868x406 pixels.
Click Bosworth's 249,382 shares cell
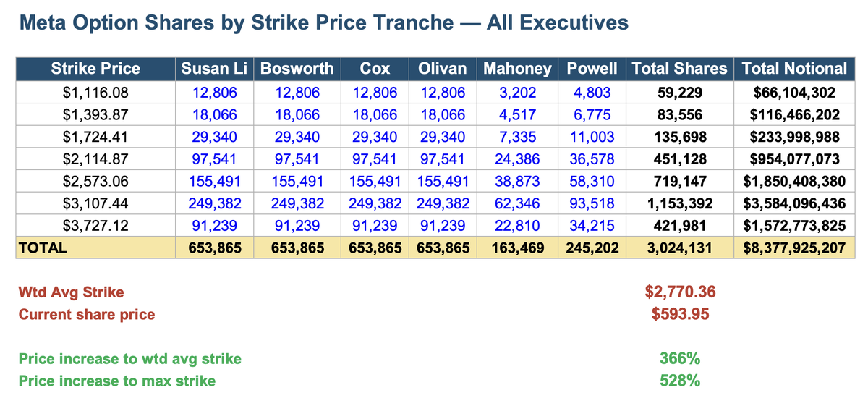point(297,203)
